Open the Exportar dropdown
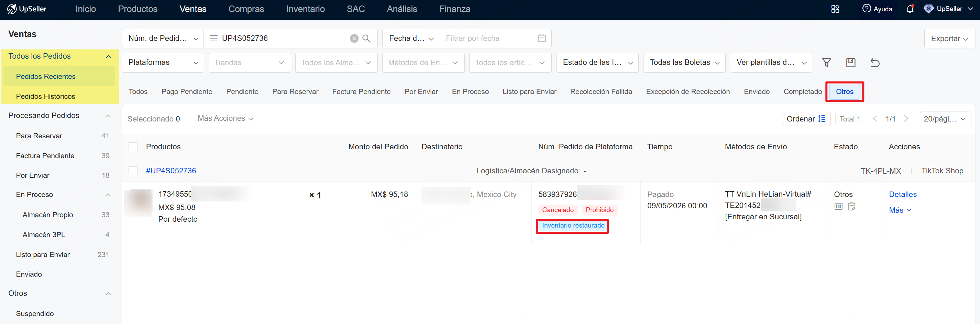 (x=949, y=38)
